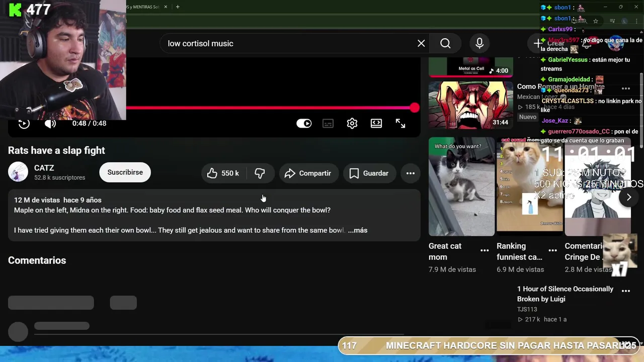Viewport: 644px width, 362px height.
Task: Open the 'Great cat mom' short thumbnail
Action: (461, 187)
